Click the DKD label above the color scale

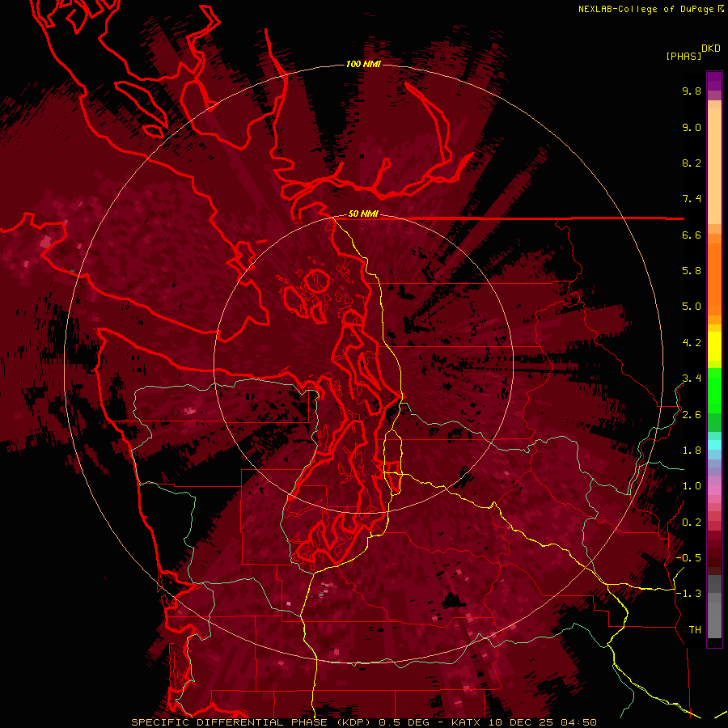pyautogui.click(x=711, y=49)
